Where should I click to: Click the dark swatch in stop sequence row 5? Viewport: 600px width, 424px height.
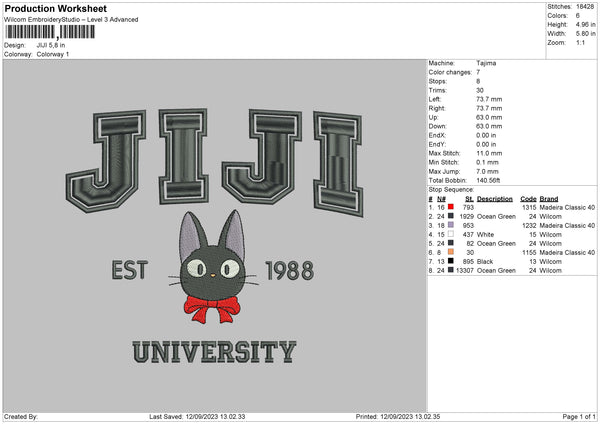(451, 243)
